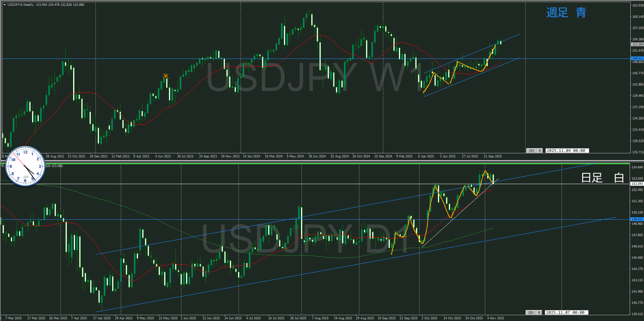Click the CR1 button on the daily chart
Screen dimensions: 644x321
pos(531,312)
